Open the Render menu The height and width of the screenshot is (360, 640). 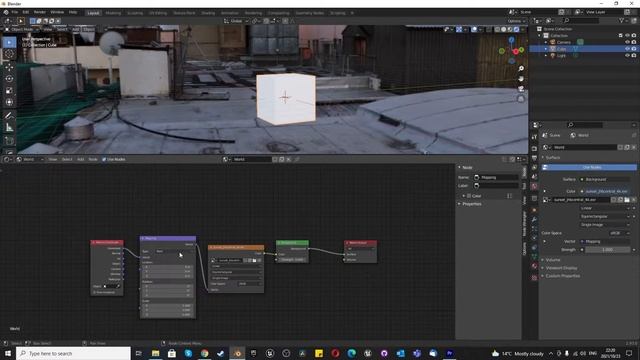coord(40,12)
